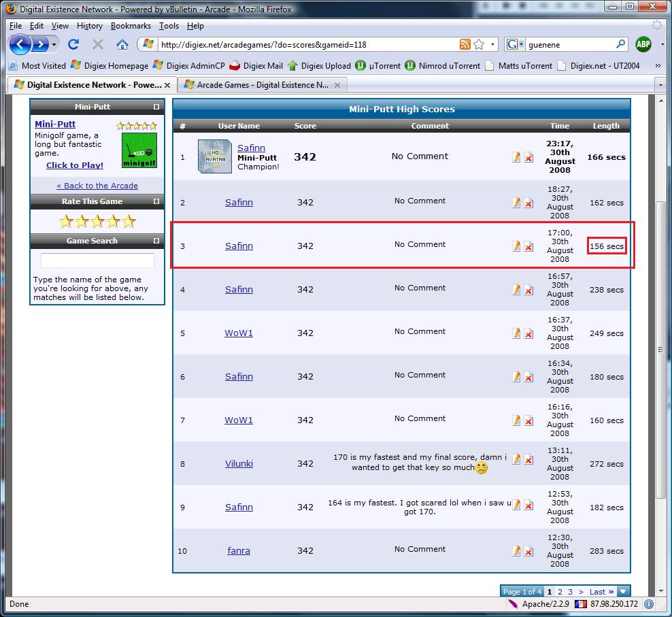Collapse the Game Search panel
This screenshot has height=617, width=672.
pyautogui.click(x=156, y=241)
